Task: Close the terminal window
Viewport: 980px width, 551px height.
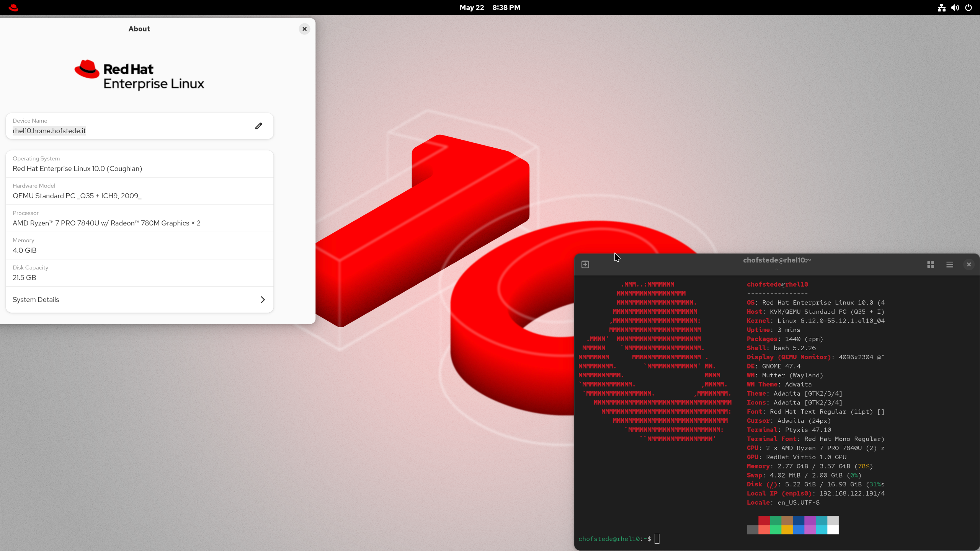Action: (x=969, y=264)
